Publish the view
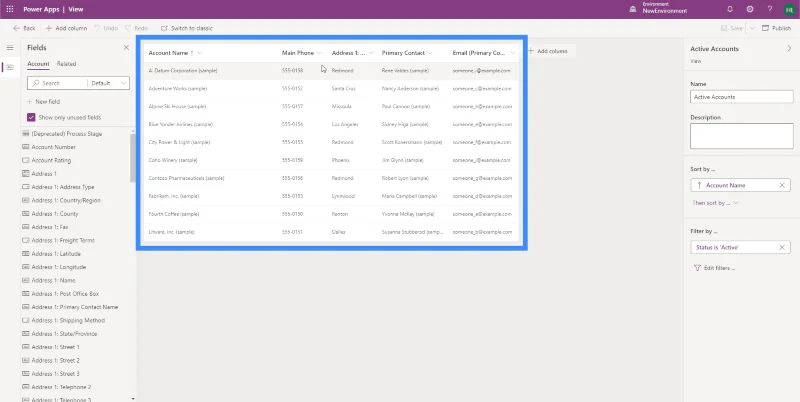This screenshot has height=402, width=800. (777, 28)
